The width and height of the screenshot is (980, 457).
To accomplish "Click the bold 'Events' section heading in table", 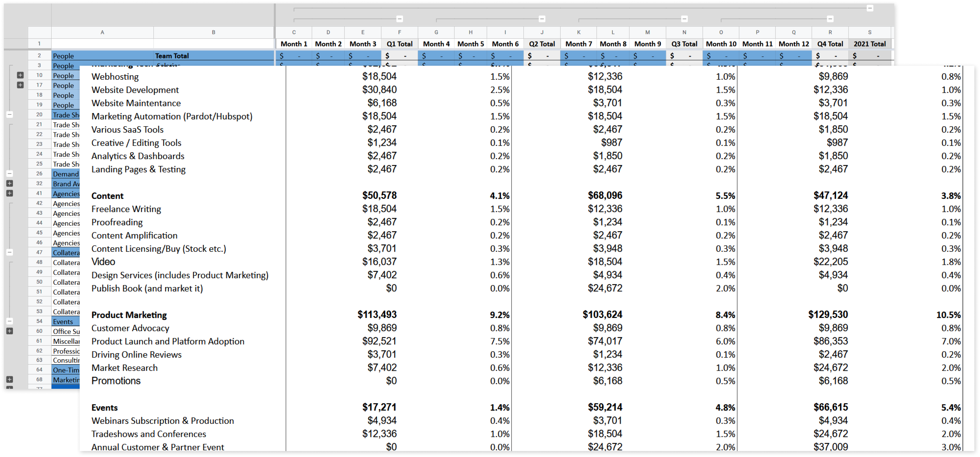I will (104, 408).
